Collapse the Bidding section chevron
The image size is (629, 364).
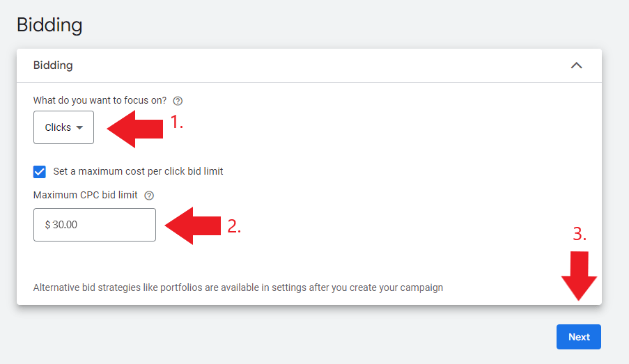coord(576,65)
